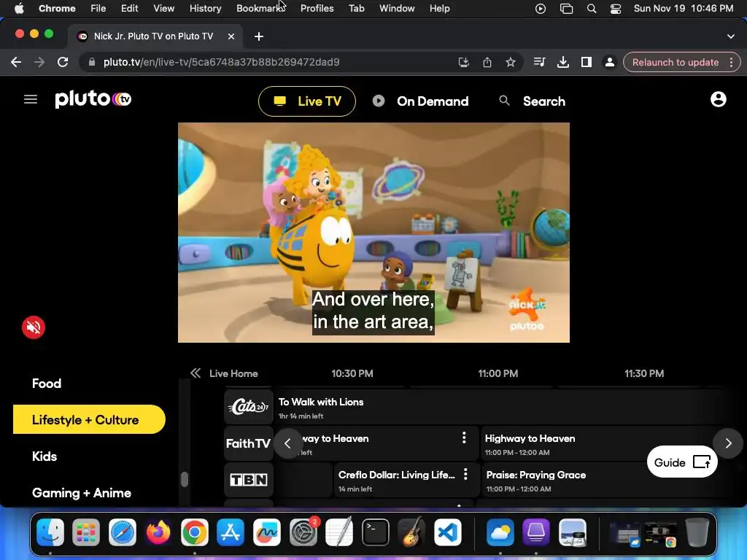Click the Chrome back arrow
This screenshot has height=560, width=747.
16,62
